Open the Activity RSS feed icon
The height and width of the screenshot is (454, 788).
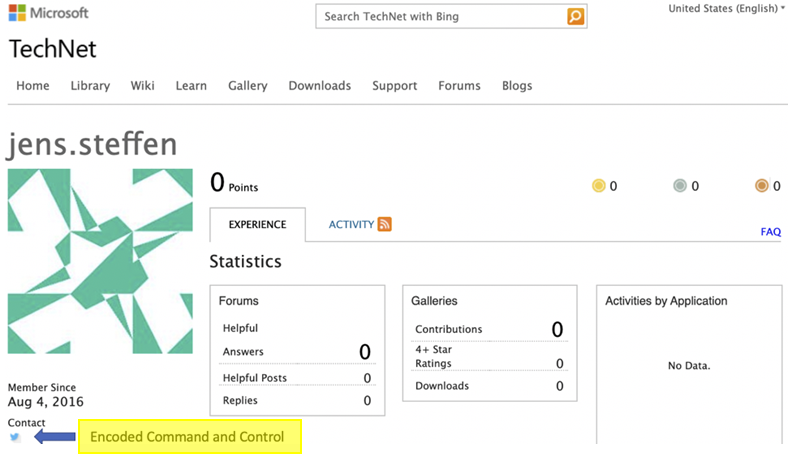point(385,225)
